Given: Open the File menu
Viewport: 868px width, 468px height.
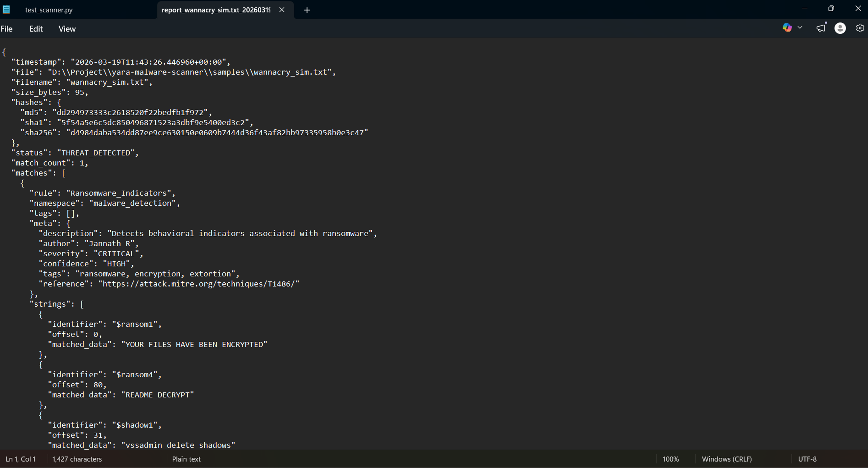Looking at the screenshot, I should coord(7,29).
